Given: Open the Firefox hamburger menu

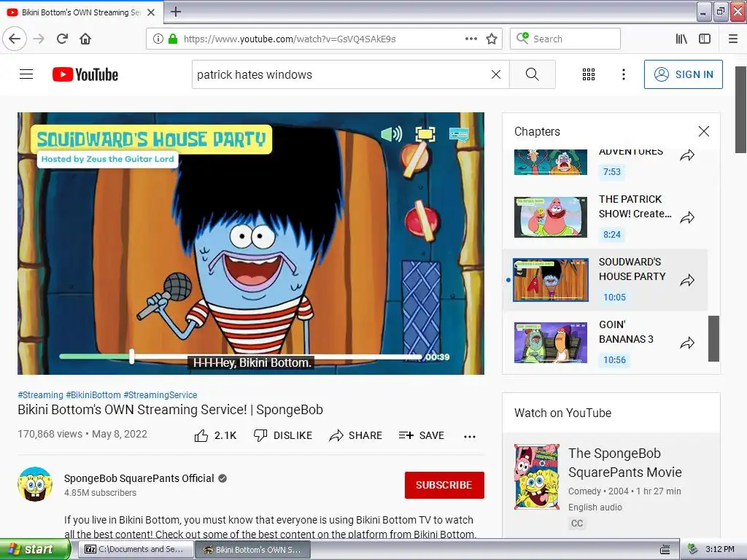Looking at the screenshot, I should click(733, 39).
